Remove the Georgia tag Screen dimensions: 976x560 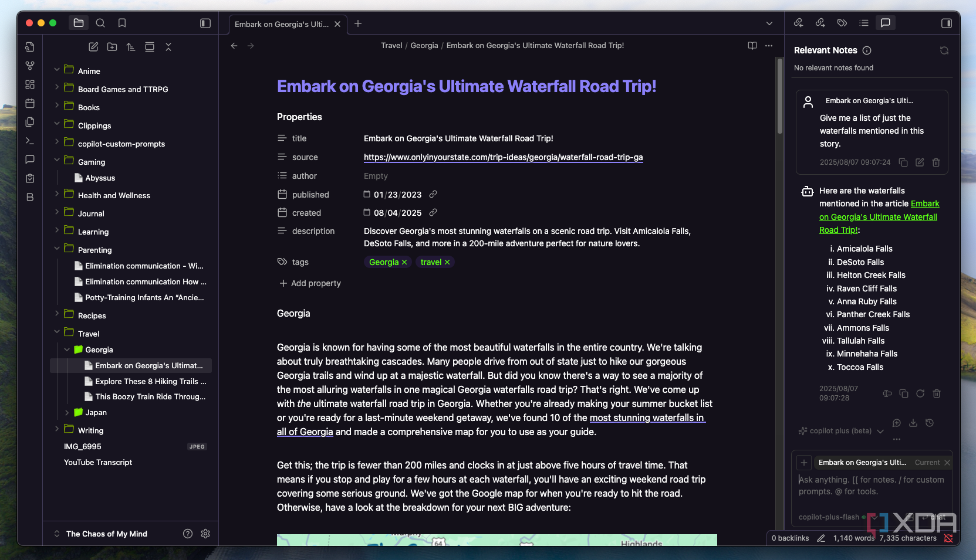pos(404,262)
